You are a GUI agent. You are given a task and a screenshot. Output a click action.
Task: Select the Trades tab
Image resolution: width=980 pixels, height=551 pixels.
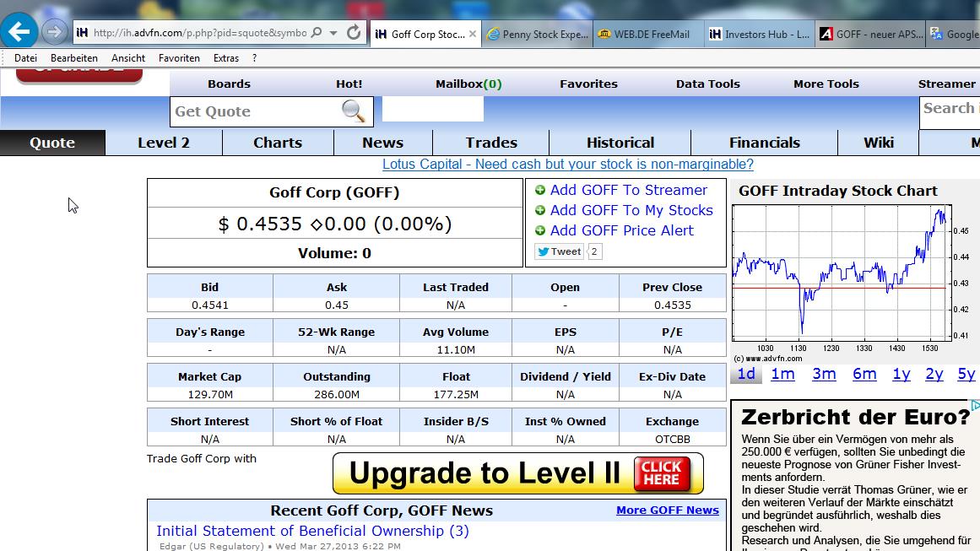(x=491, y=143)
